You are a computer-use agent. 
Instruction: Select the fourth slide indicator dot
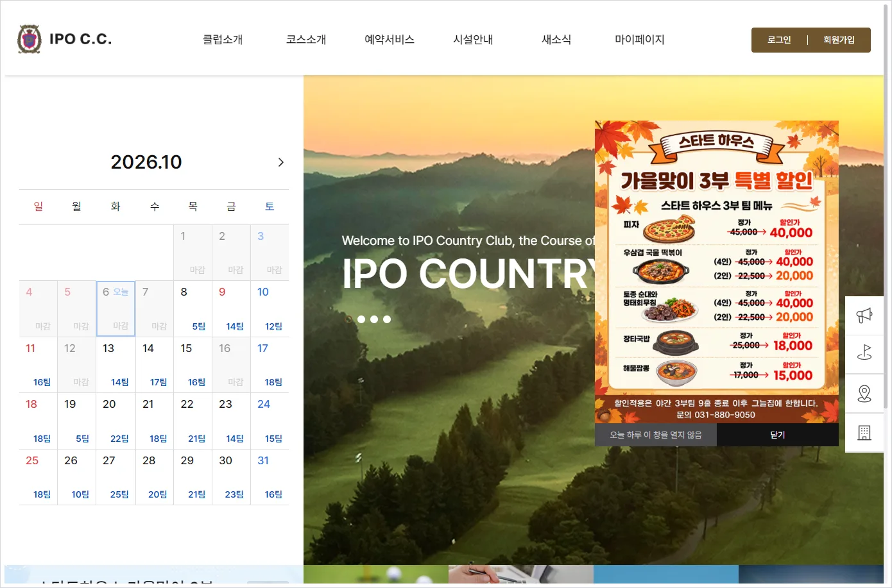click(x=387, y=319)
